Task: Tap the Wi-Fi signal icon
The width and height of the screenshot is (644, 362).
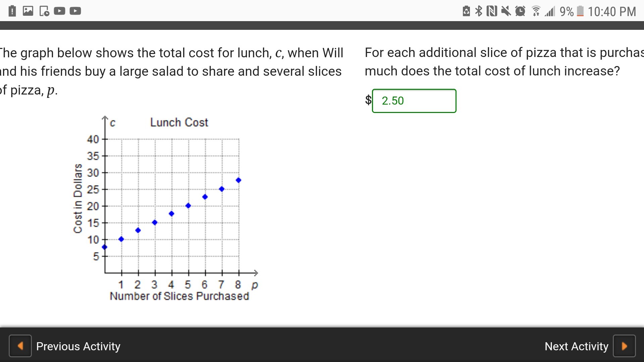Action: pos(536,11)
